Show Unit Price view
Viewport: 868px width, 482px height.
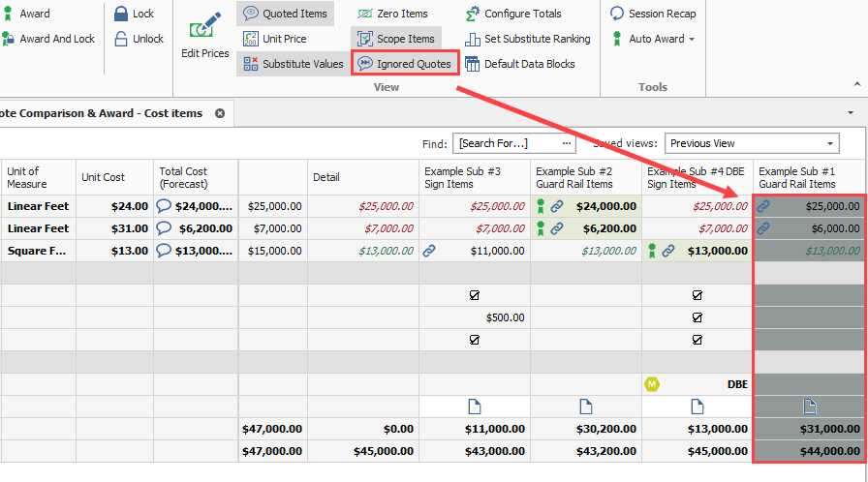[275, 39]
